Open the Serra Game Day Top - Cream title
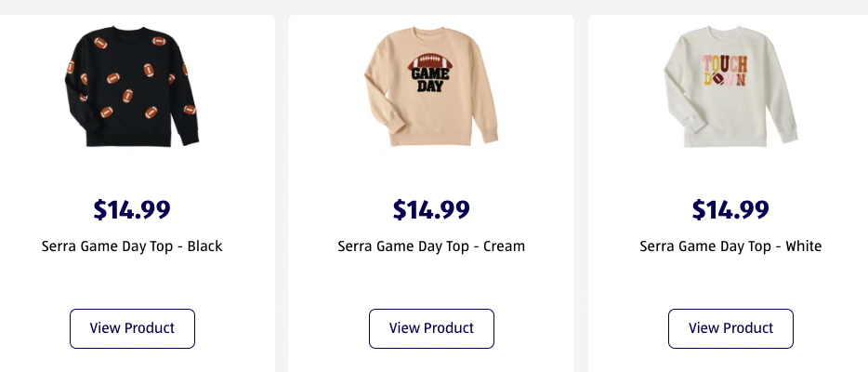The height and width of the screenshot is (372, 868). pos(431,246)
